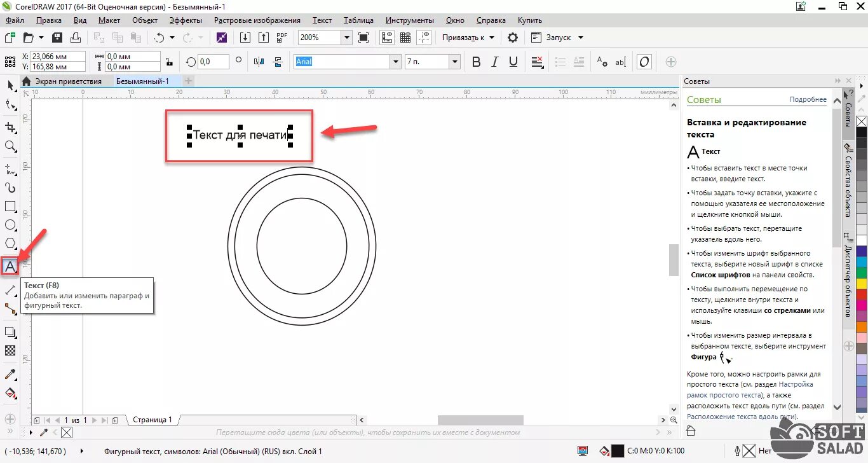Open Options via the gear icon
The image size is (868, 463).
coord(512,38)
